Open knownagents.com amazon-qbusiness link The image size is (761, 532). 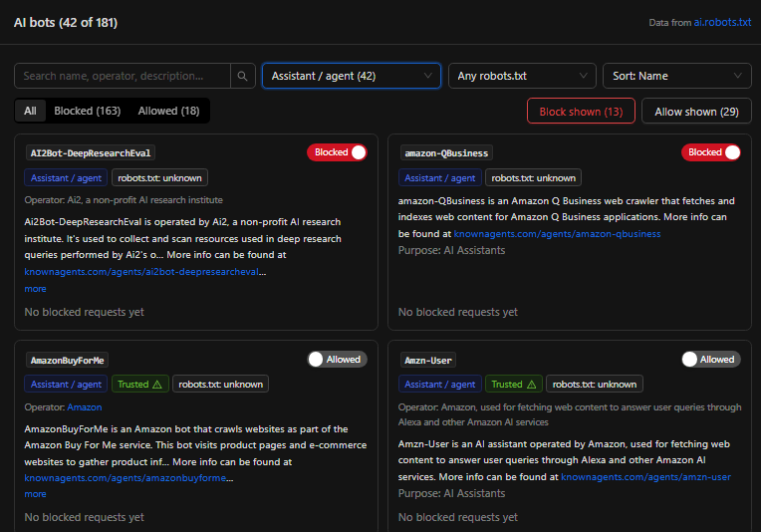coord(557,233)
